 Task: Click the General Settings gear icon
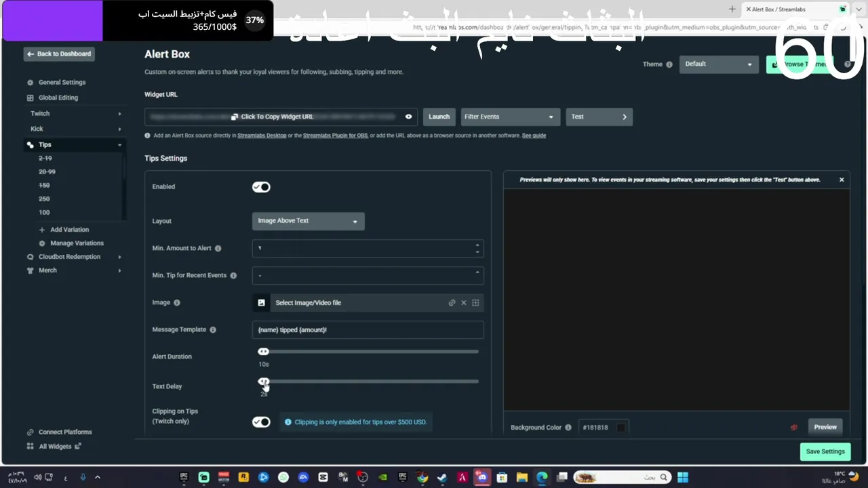[30, 83]
